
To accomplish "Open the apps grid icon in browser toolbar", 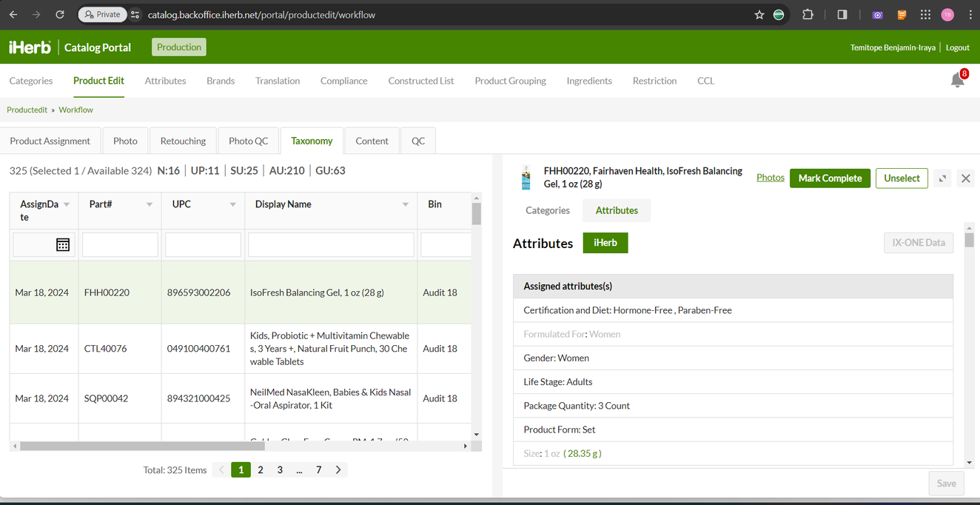I will (925, 15).
